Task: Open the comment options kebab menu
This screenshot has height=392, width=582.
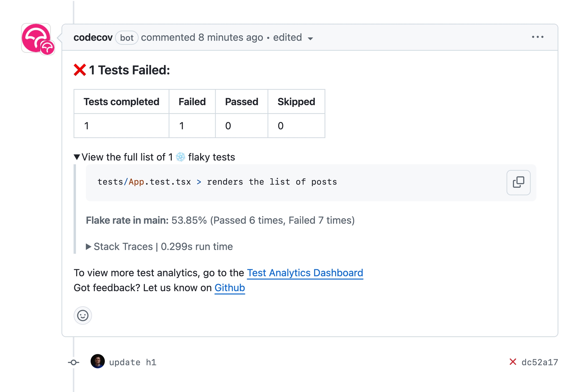Action: pos(538,37)
